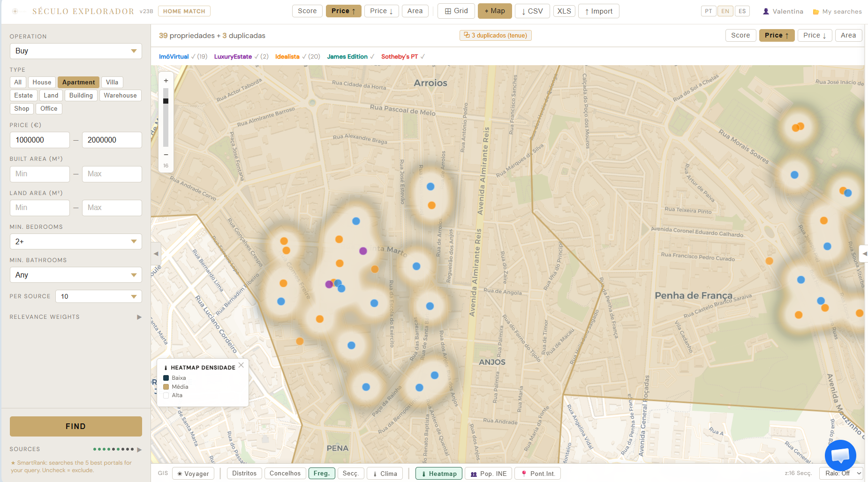The image size is (868, 482).
Task: Enable the Concelhos boundary layer
Action: (x=285, y=474)
